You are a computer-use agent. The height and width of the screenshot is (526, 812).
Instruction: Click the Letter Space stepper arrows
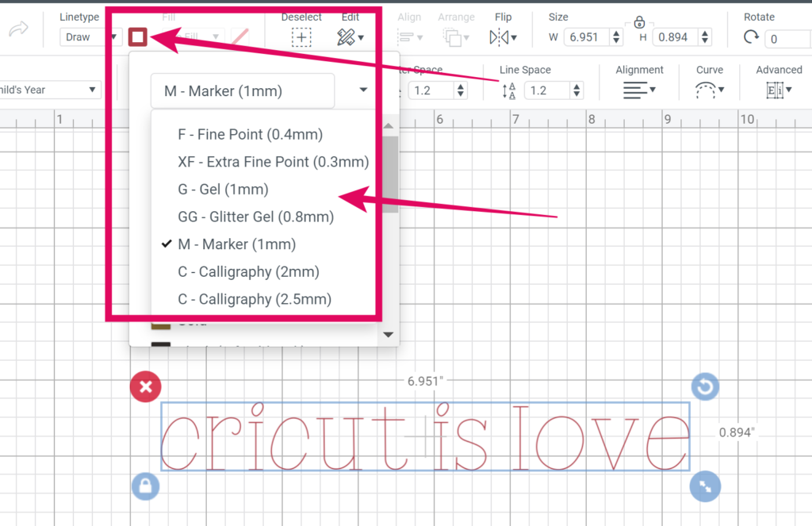461,90
